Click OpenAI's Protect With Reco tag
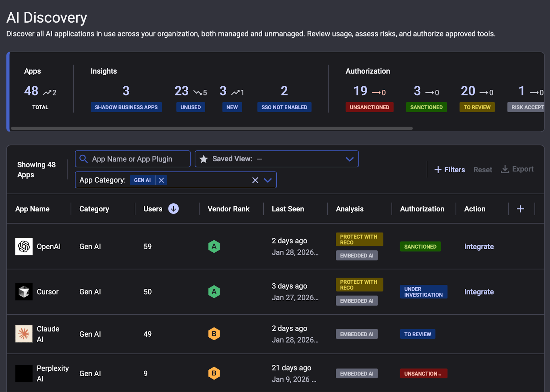The height and width of the screenshot is (392, 550). pyautogui.click(x=360, y=239)
